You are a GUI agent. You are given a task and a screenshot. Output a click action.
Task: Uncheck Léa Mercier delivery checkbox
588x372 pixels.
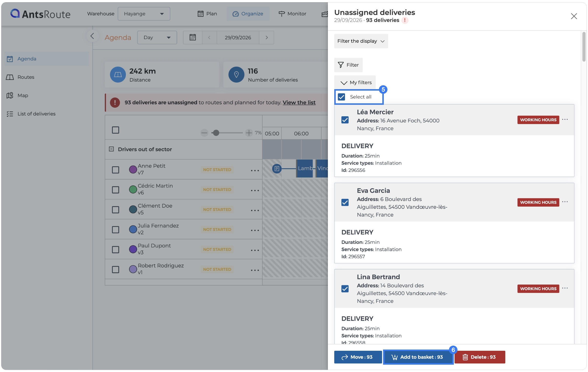tap(345, 120)
